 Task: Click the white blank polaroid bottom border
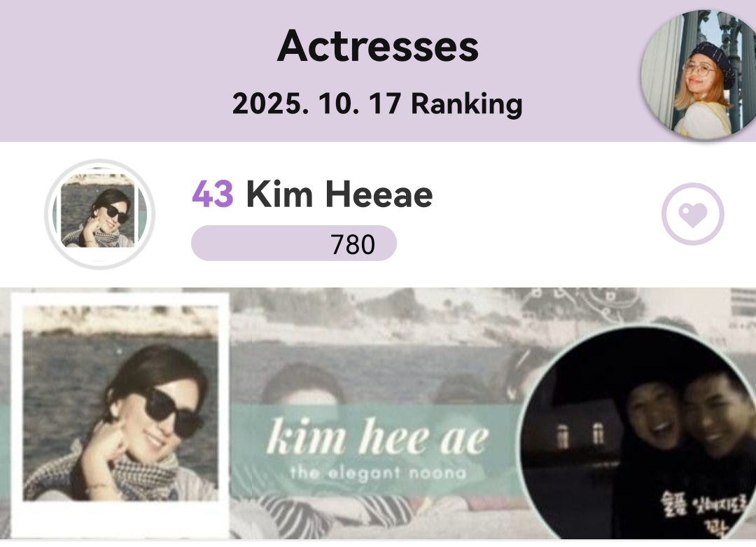[x=120, y=520]
